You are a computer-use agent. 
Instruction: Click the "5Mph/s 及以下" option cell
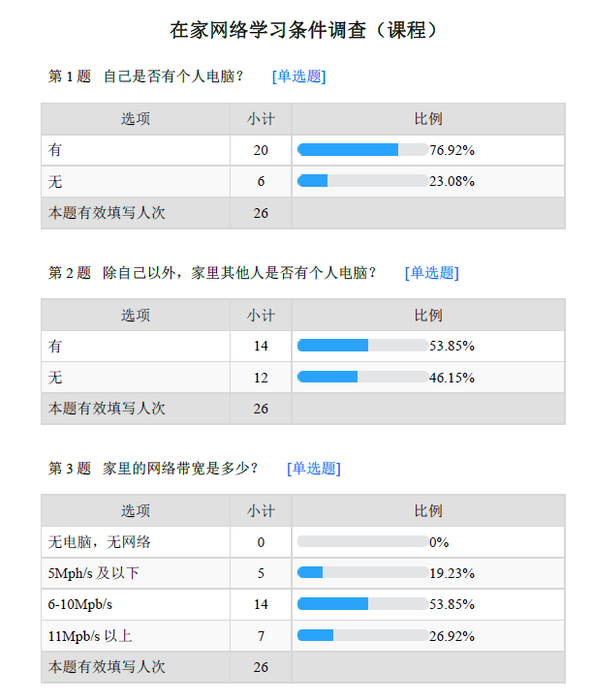pos(94,573)
